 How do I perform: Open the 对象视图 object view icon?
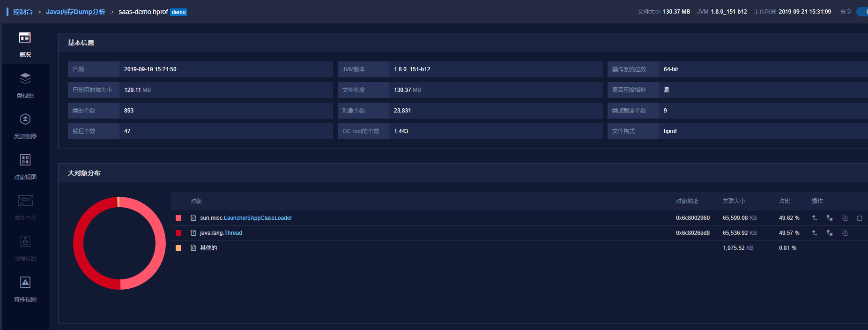point(25,160)
